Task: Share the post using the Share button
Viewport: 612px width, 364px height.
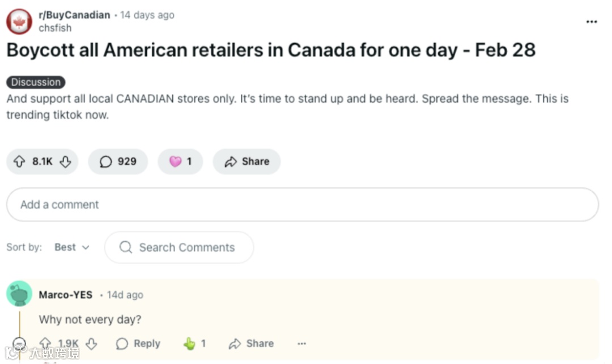Action: [246, 162]
